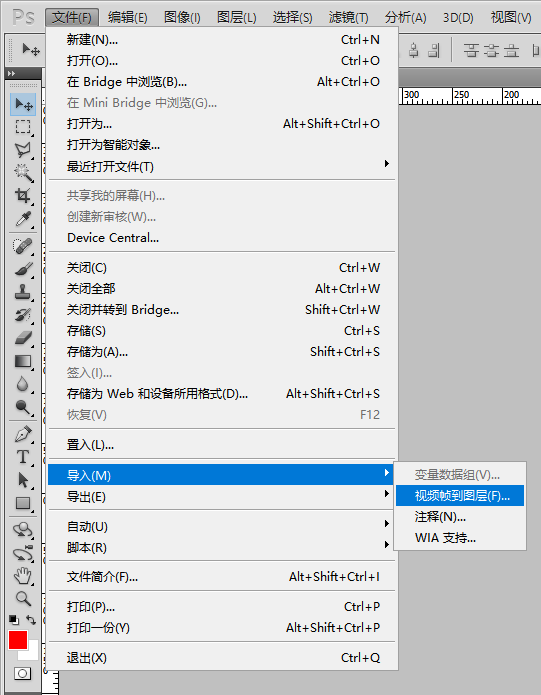Select the Eyedropper tool
Screen dimensions: 541x695
pos(23,219)
